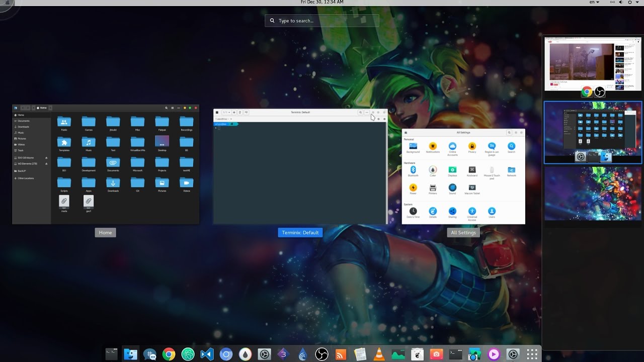Select the Home window label

105,233
